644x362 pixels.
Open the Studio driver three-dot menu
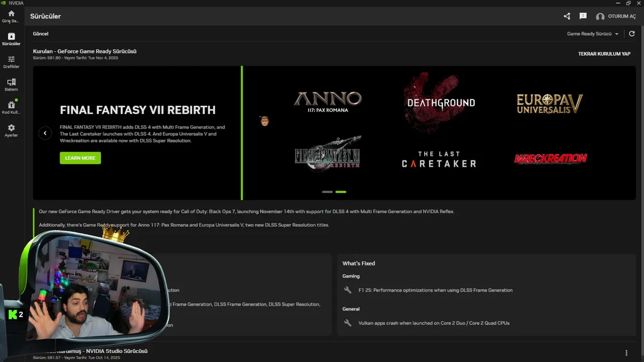pyautogui.click(x=626, y=353)
